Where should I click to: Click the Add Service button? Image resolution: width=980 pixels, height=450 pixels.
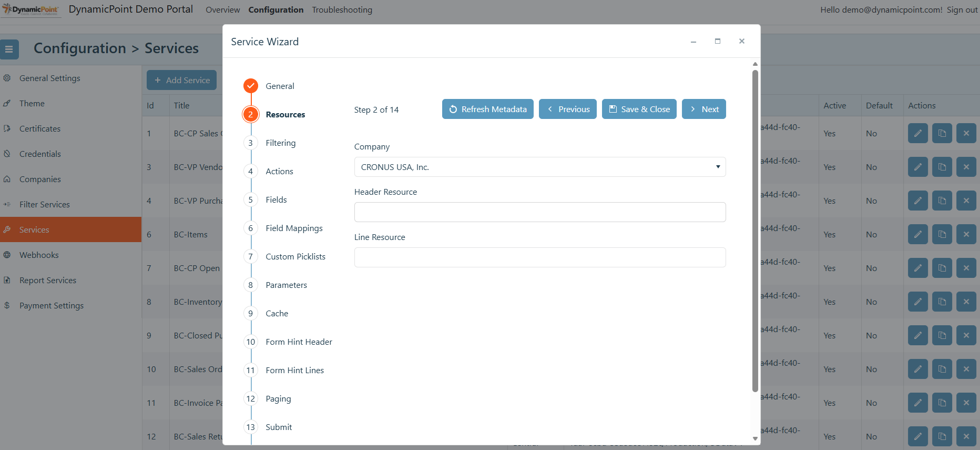181,80
